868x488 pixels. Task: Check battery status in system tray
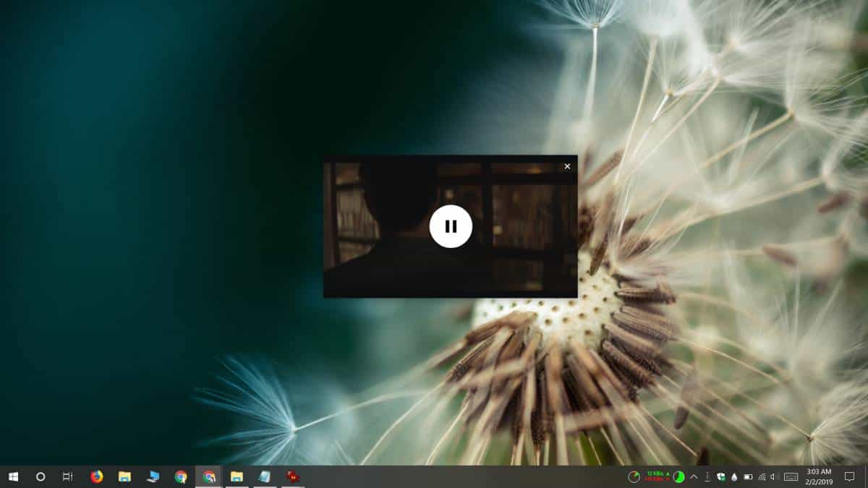pyautogui.click(x=748, y=476)
